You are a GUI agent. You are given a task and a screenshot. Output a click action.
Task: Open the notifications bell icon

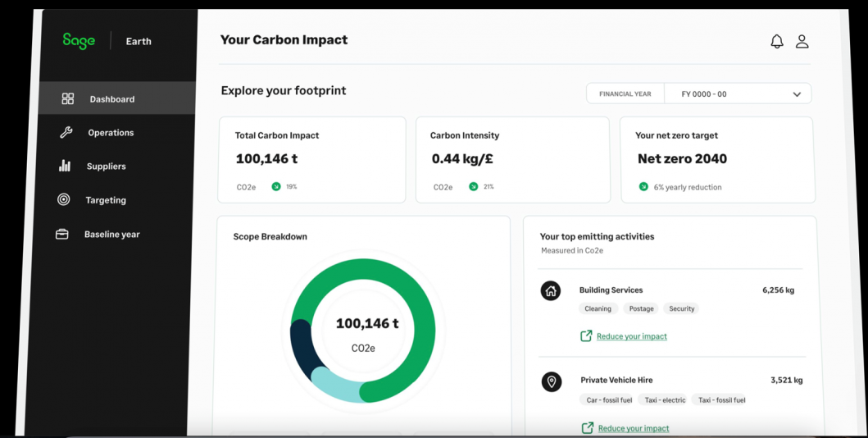pos(777,42)
